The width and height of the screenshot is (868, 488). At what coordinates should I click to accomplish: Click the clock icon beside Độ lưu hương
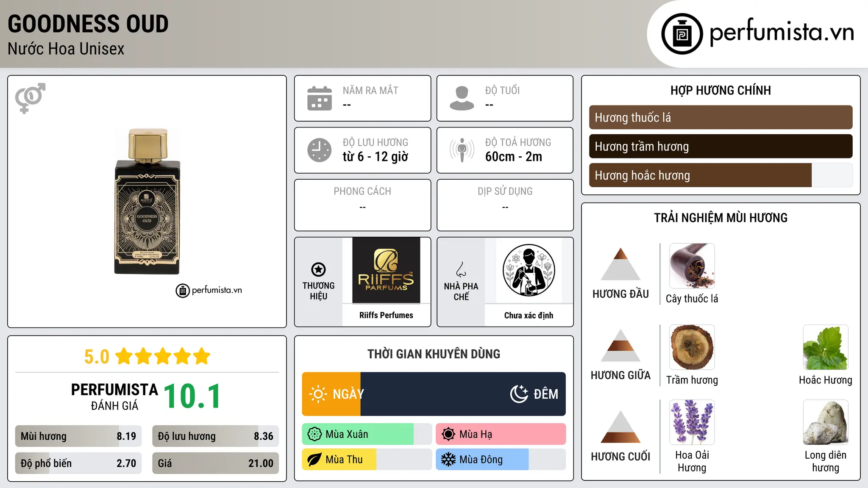click(320, 150)
